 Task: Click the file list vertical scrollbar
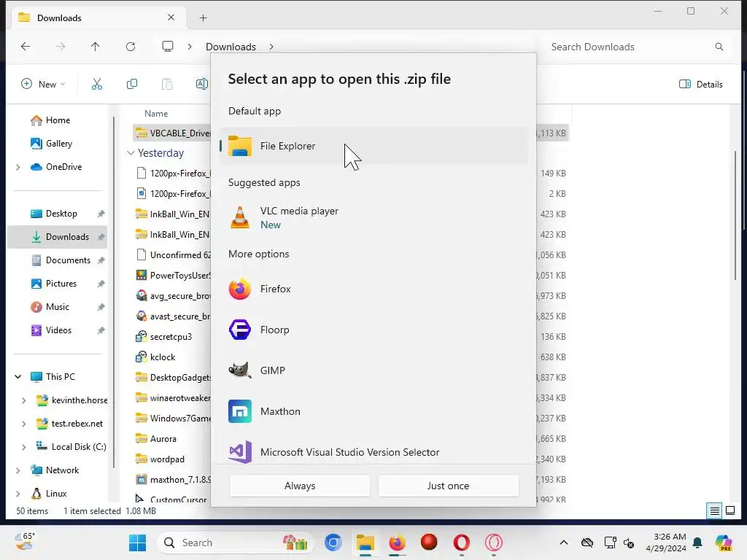[x=735, y=215]
